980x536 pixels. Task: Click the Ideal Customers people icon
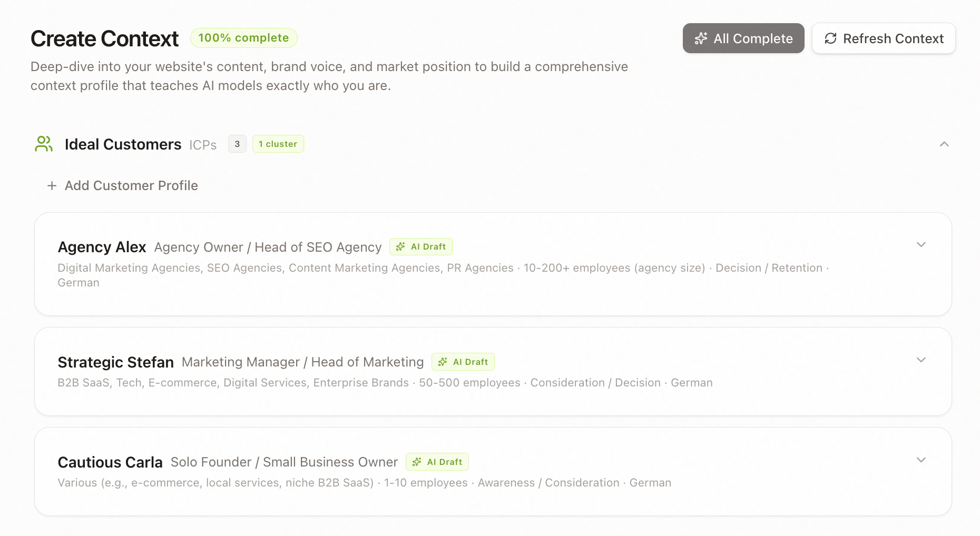pos(44,144)
